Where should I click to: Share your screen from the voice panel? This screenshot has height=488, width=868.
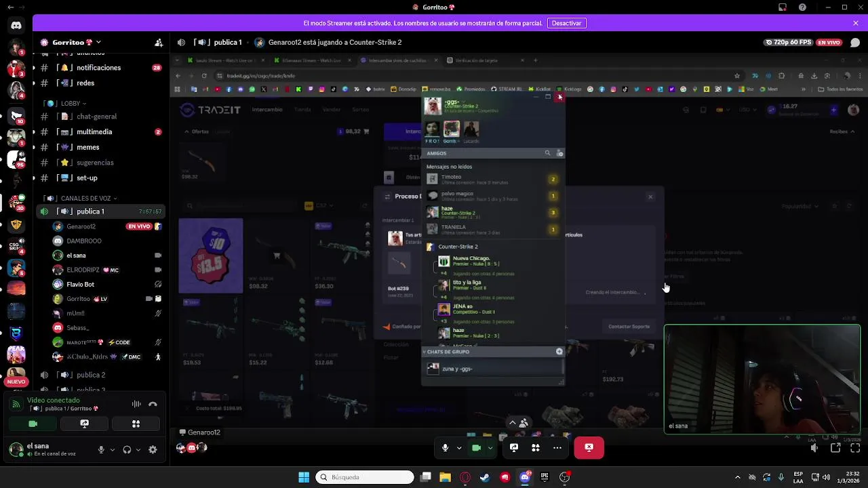(x=84, y=424)
